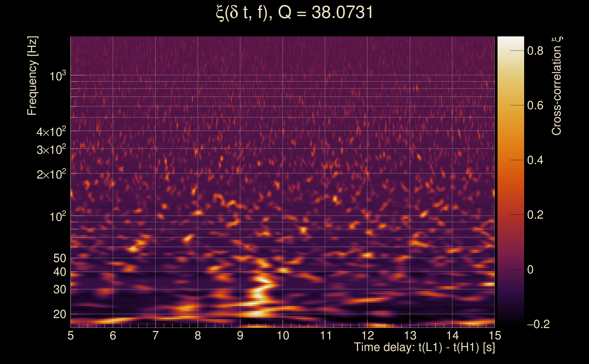
Task: Click the Cross-correlation ξ colorbar label
Action: pos(556,86)
